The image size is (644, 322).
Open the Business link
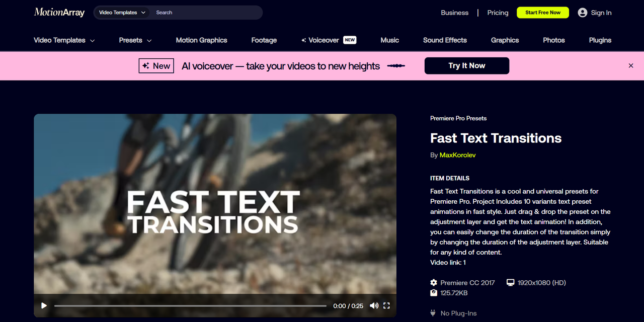pyautogui.click(x=455, y=13)
